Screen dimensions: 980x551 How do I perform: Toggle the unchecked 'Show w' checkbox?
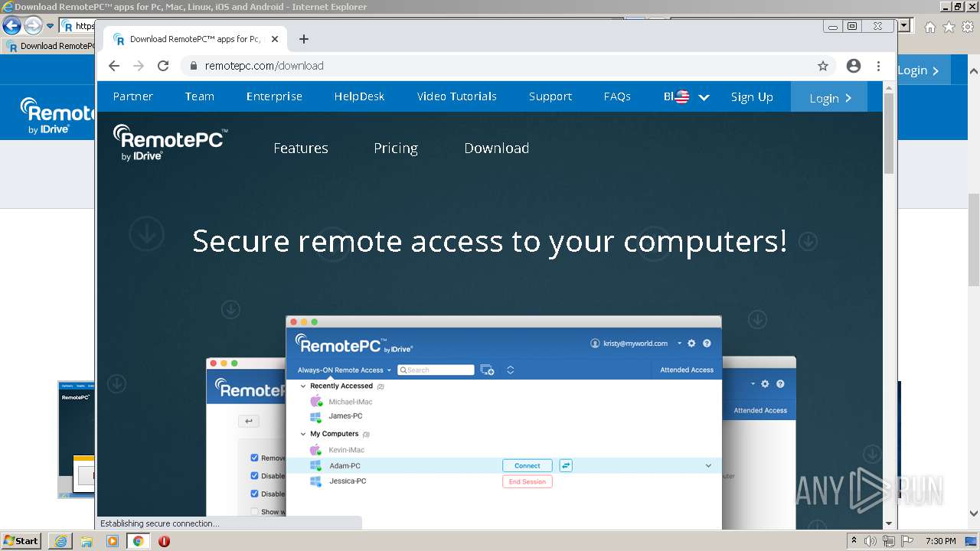click(x=255, y=512)
